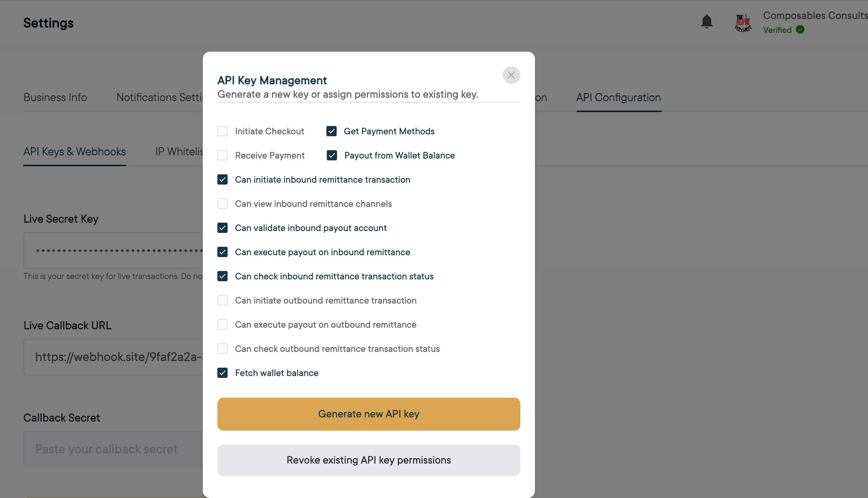Check Can view inbound remittance channels
The width and height of the screenshot is (868, 498).
click(222, 204)
